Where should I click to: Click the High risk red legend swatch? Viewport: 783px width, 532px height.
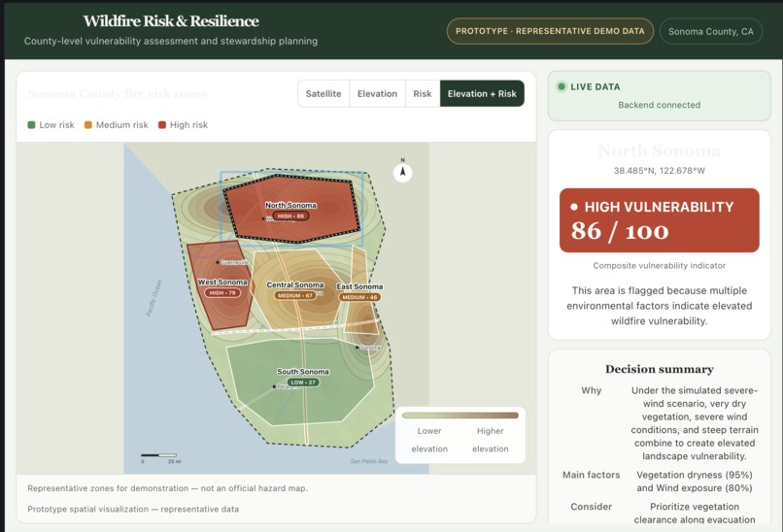162,125
